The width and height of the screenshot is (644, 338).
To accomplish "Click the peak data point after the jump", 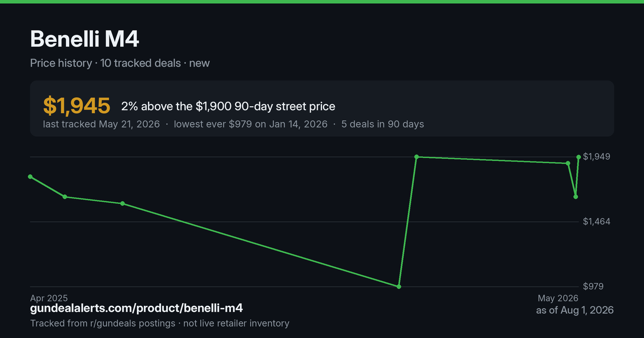I will click(416, 157).
